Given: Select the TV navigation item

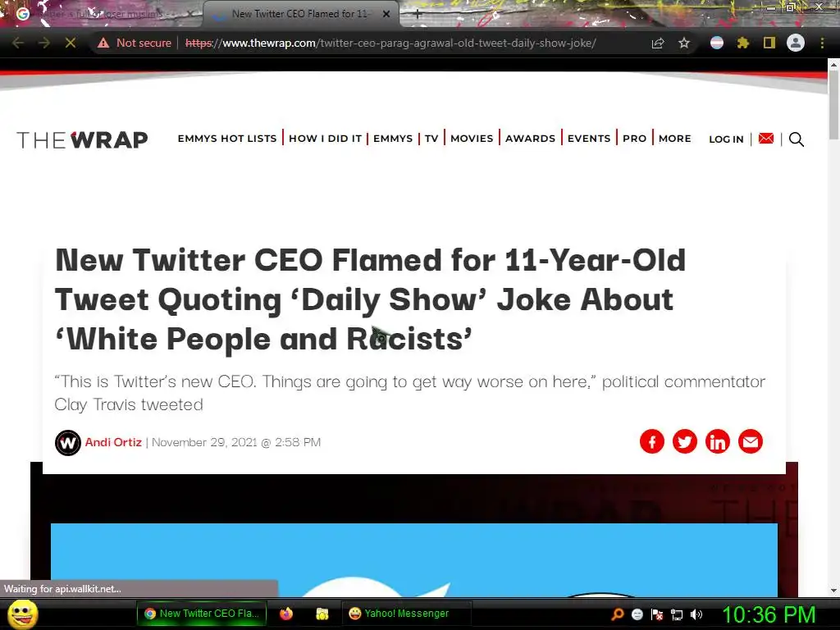Looking at the screenshot, I should pyautogui.click(x=431, y=138).
